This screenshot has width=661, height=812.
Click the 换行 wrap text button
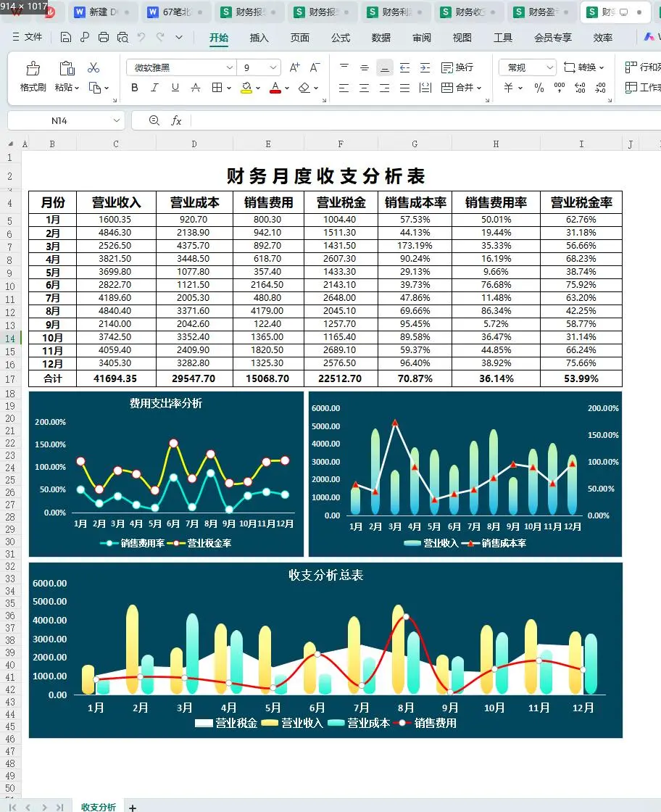point(457,67)
